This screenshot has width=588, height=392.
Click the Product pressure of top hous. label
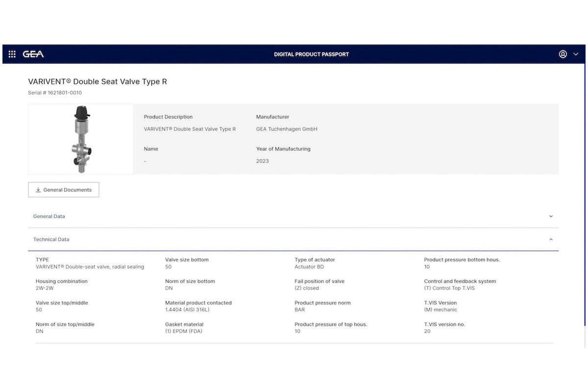[331, 324]
